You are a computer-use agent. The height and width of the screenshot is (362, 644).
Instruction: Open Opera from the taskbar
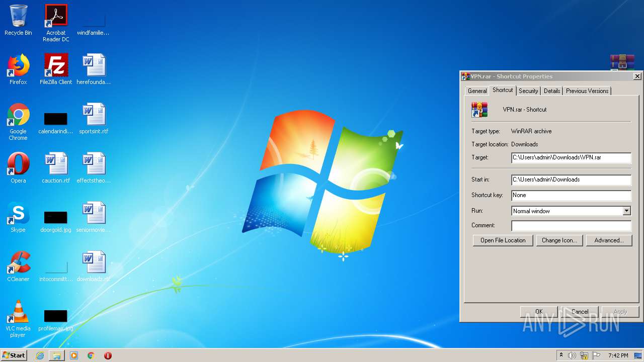[108, 355]
